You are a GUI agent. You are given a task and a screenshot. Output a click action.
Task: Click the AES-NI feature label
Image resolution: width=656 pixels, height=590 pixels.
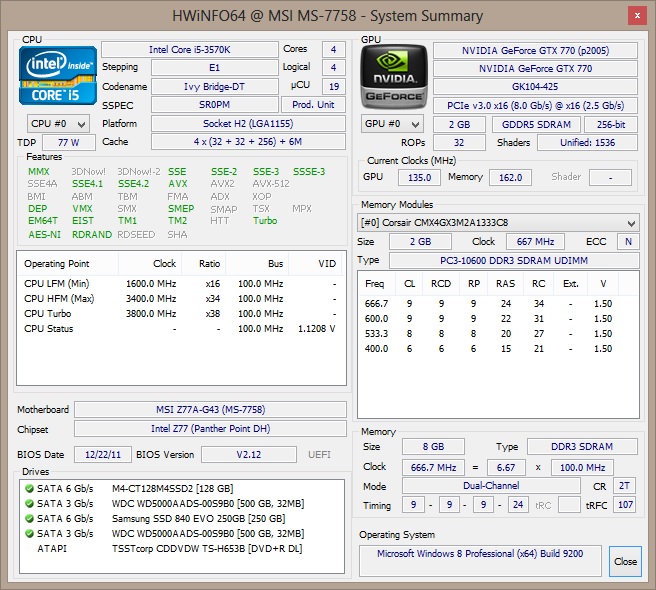44,235
